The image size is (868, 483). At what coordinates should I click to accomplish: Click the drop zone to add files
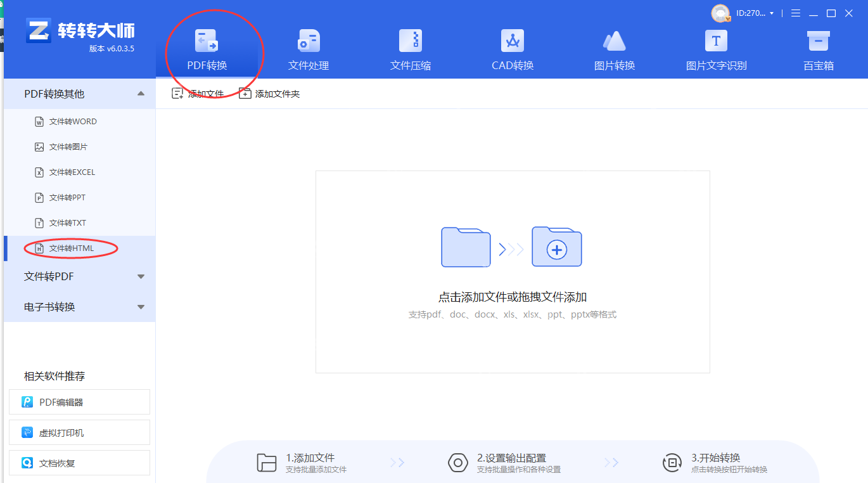click(x=512, y=273)
